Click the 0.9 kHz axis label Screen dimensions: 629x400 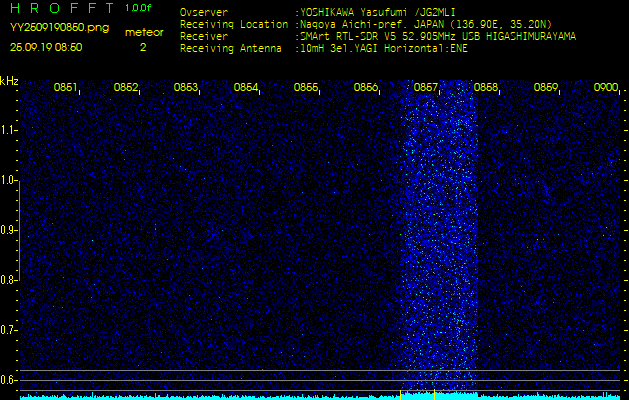[8, 230]
